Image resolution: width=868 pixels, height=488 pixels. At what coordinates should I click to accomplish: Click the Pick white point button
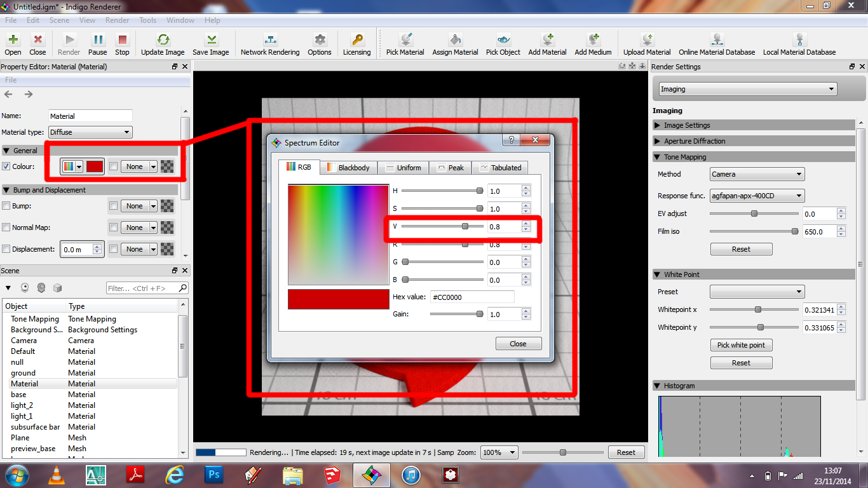[741, 345]
